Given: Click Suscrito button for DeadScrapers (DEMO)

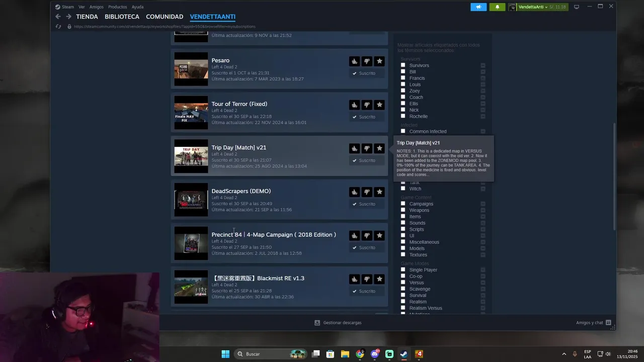Looking at the screenshot, I should tap(367, 204).
